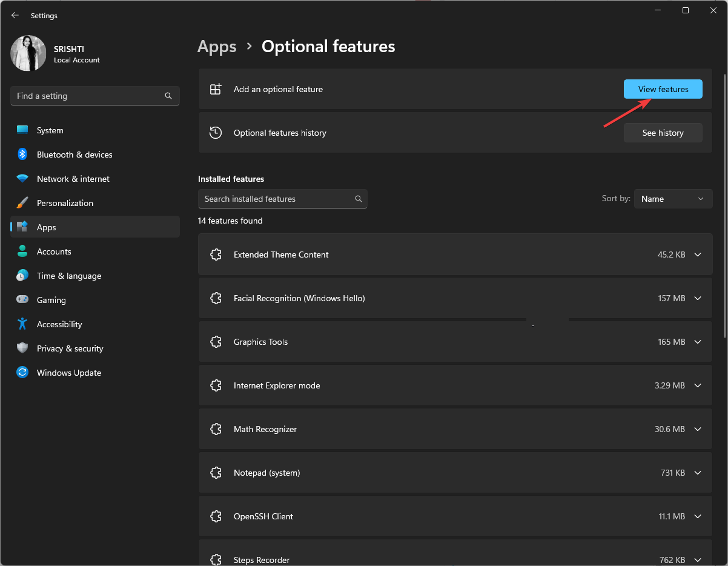728x566 pixels.
Task: Click the Graphics Tools feature icon
Action: (x=216, y=342)
